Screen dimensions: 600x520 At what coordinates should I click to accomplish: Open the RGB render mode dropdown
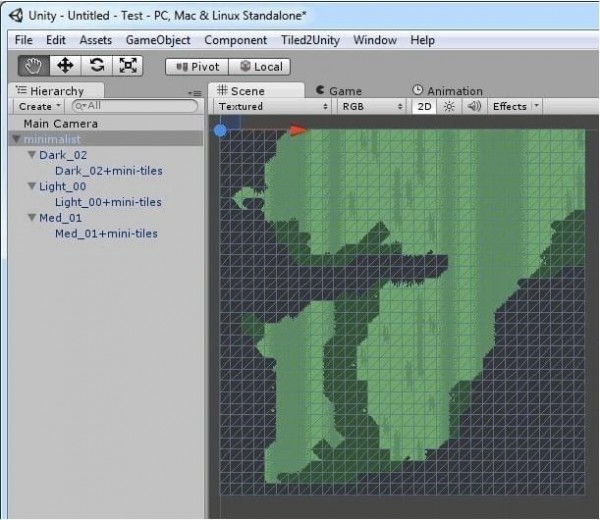[371, 106]
